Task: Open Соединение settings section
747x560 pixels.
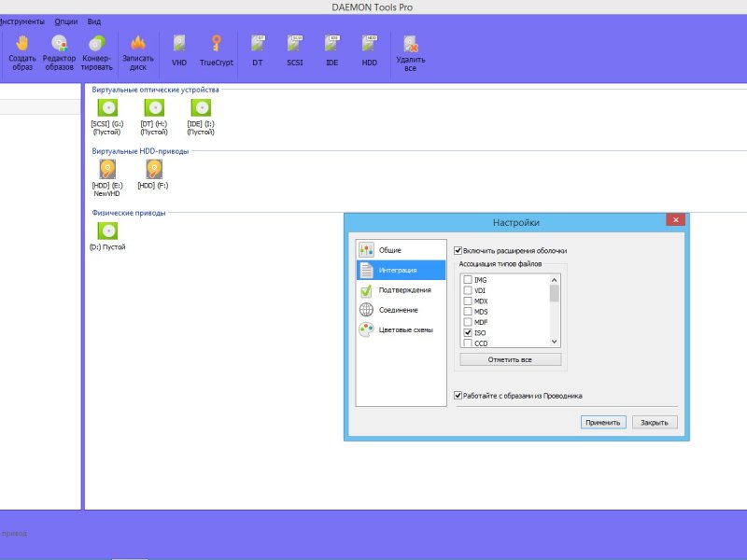Action: point(402,310)
